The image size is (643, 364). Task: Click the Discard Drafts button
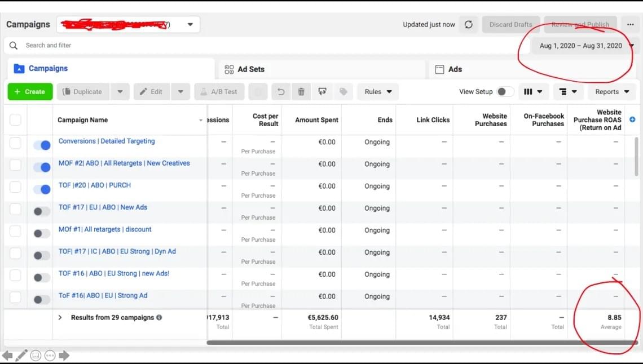coord(510,25)
